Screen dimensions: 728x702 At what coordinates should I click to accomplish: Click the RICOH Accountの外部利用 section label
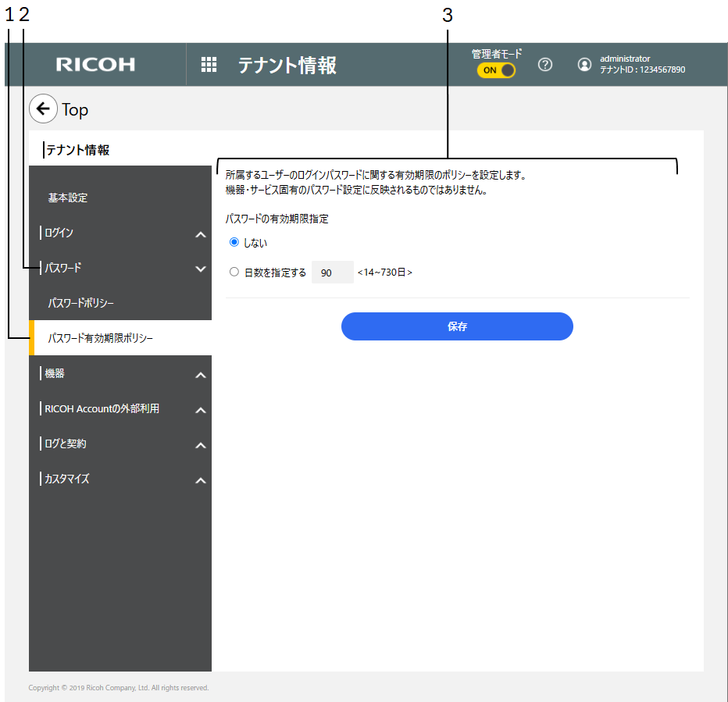point(102,408)
